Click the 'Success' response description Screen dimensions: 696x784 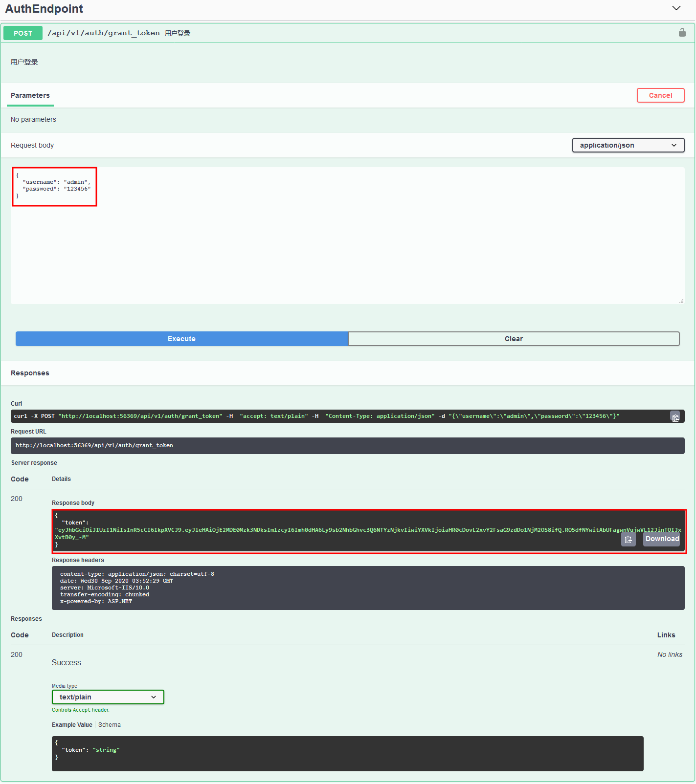(x=67, y=662)
